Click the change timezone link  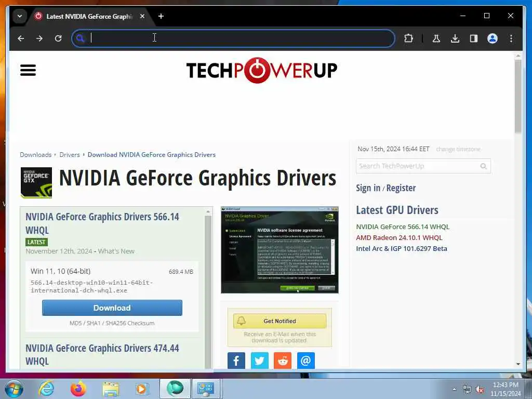pyautogui.click(x=458, y=149)
